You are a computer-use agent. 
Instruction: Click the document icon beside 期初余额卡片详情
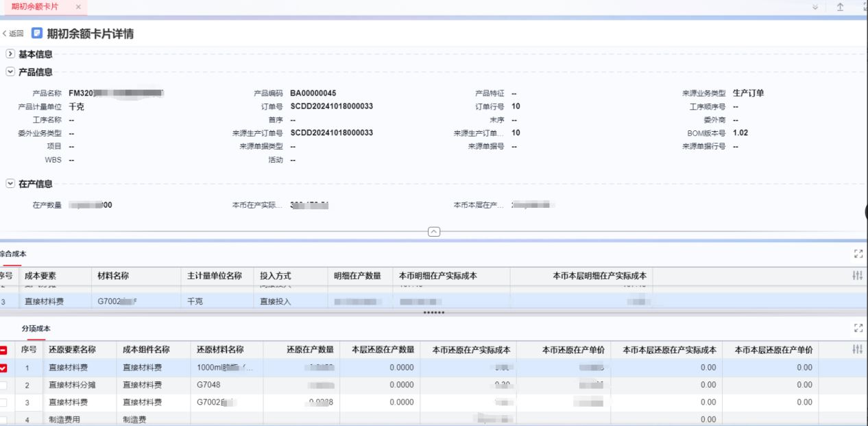point(37,34)
